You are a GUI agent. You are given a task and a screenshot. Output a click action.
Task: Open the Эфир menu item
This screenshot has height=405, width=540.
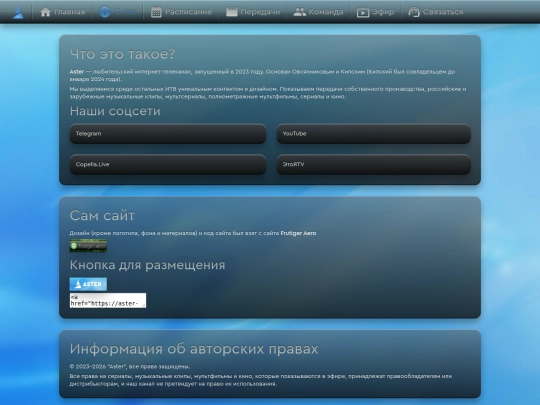click(375, 12)
